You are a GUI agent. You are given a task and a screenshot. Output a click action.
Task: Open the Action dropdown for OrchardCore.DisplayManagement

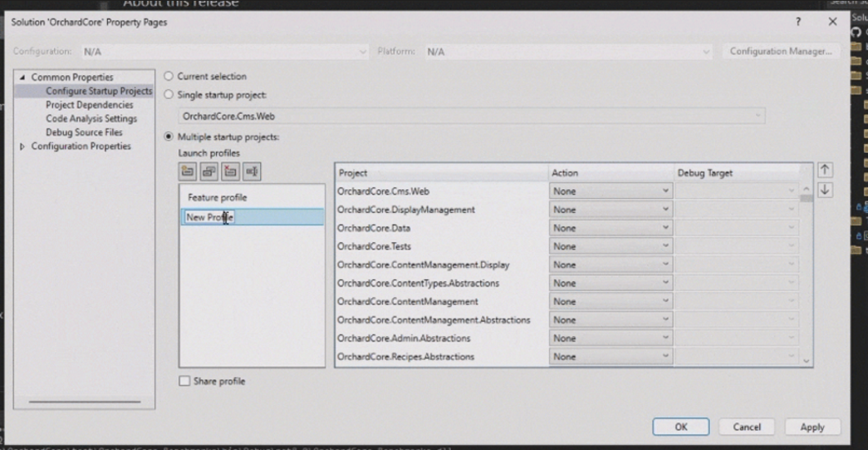610,209
